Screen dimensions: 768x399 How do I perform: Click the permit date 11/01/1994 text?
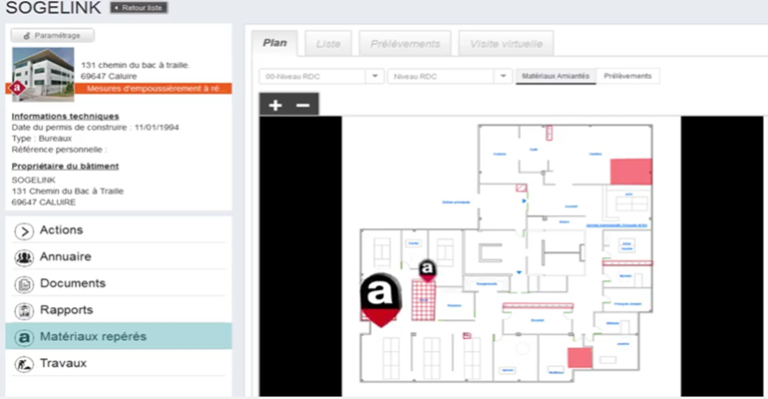pyautogui.click(x=157, y=127)
